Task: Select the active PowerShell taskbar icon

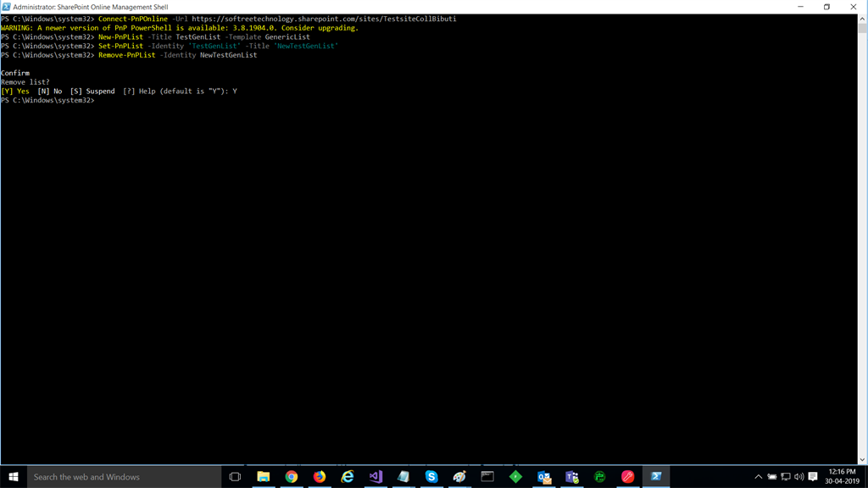Action: (x=654, y=476)
